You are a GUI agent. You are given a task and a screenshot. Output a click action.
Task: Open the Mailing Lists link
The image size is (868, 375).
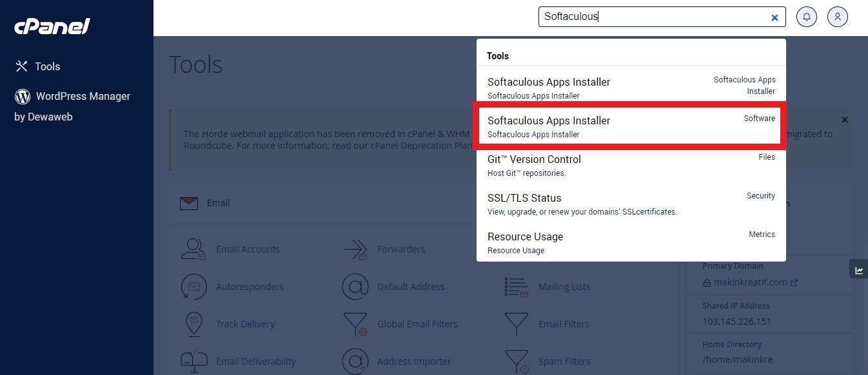(564, 287)
